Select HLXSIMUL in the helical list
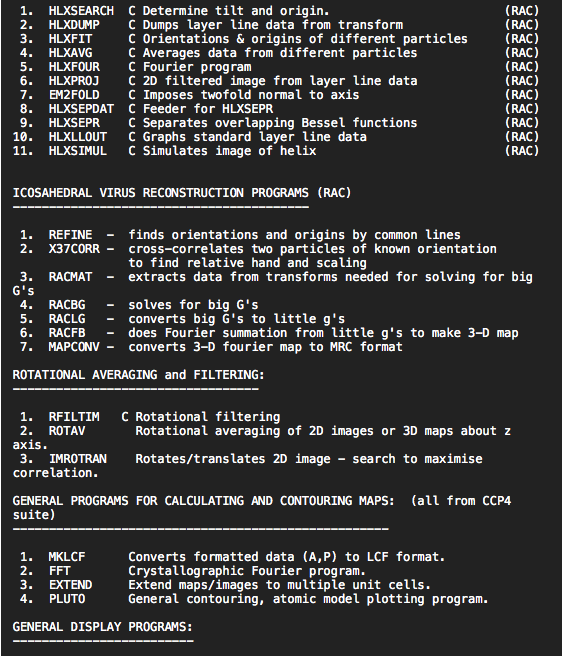The width and height of the screenshot is (562, 656). point(77,151)
